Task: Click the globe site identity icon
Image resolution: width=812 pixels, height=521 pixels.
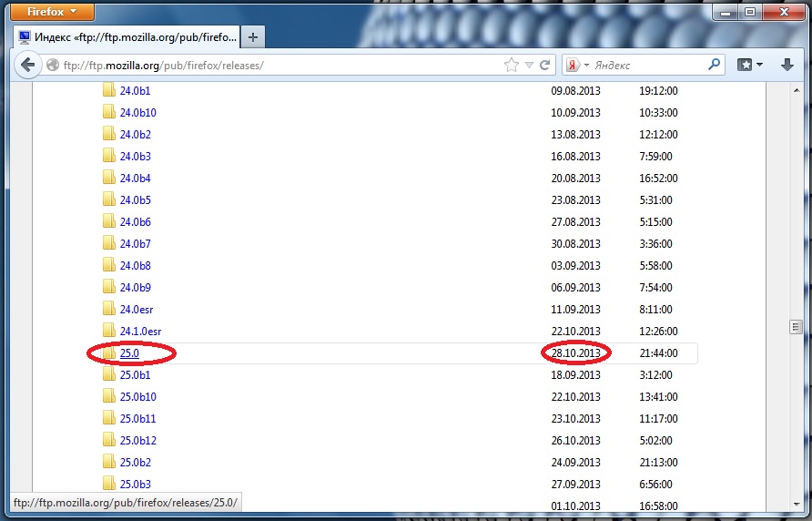Action: click(x=53, y=66)
